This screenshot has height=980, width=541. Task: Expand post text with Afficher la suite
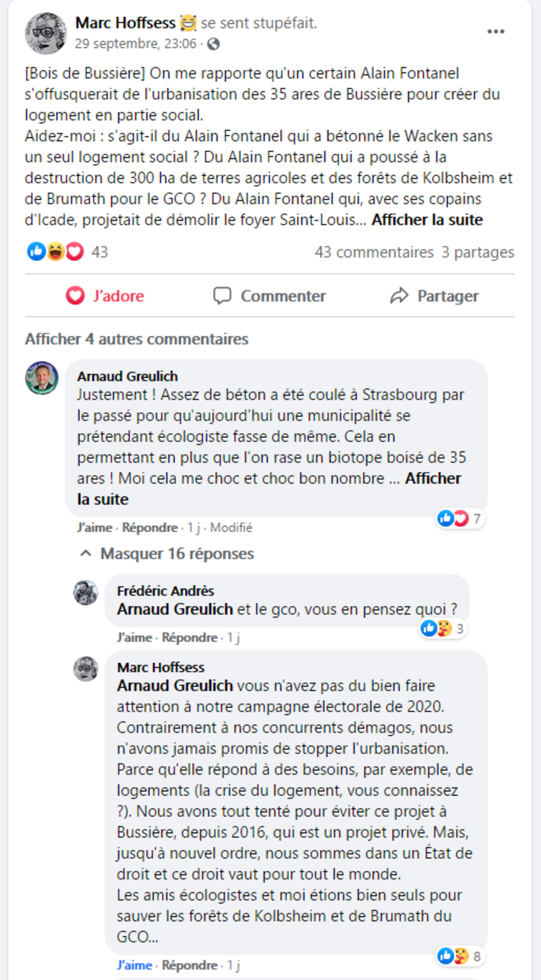coord(427,220)
